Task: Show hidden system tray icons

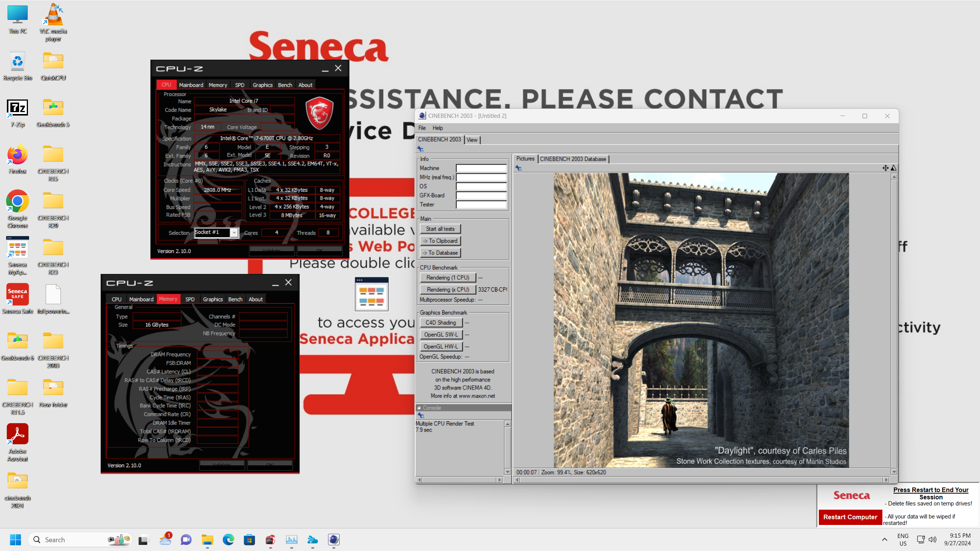Action: [884, 540]
